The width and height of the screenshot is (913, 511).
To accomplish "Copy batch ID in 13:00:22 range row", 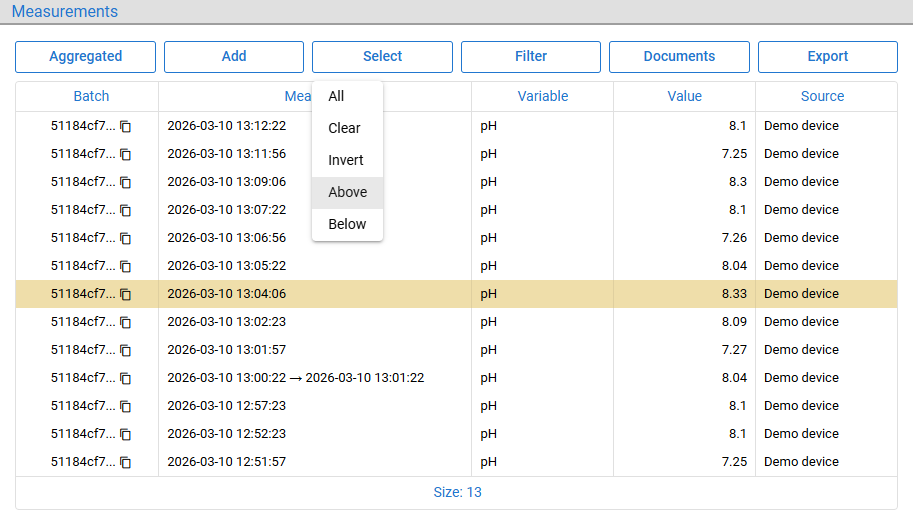I will 125,378.
